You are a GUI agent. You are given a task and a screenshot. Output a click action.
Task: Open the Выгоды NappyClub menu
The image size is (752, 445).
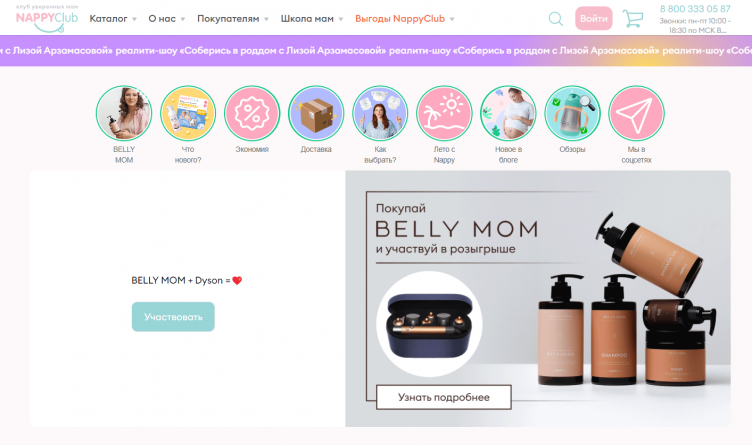tap(405, 19)
